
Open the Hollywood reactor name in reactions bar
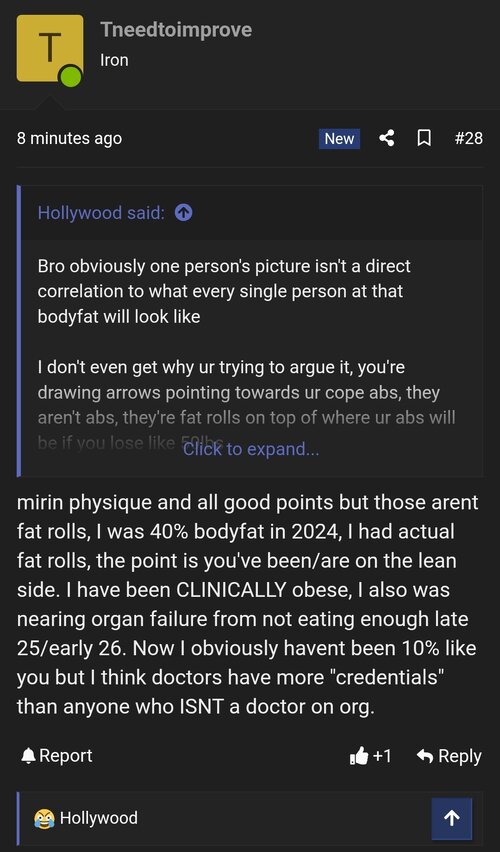tap(98, 818)
